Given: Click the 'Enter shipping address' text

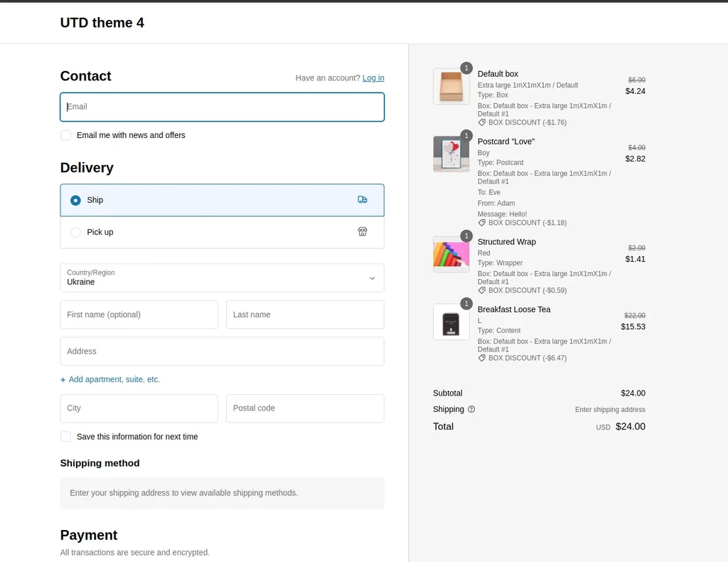Looking at the screenshot, I should [610, 410].
